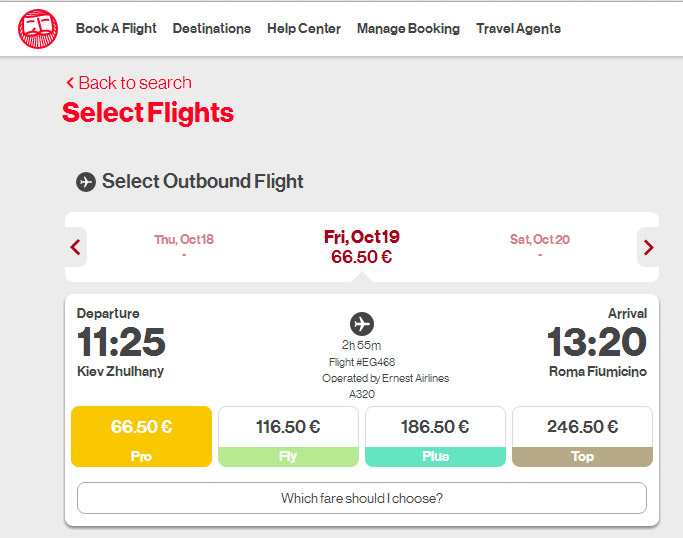The width and height of the screenshot is (683, 538).
Task: Select the Thu, Oct 18 date
Action: pos(184,246)
